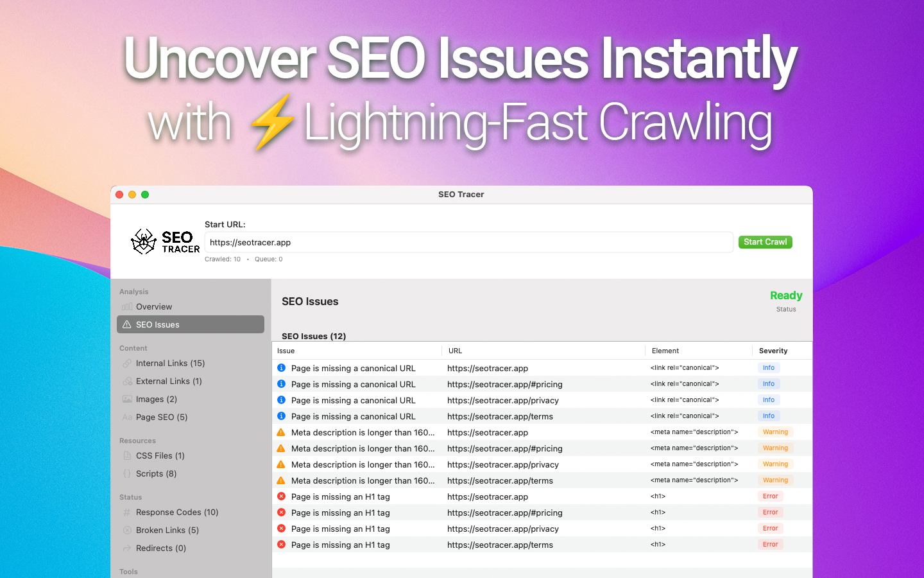Click Warning badge for seotracer.app/terms row

(776, 480)
